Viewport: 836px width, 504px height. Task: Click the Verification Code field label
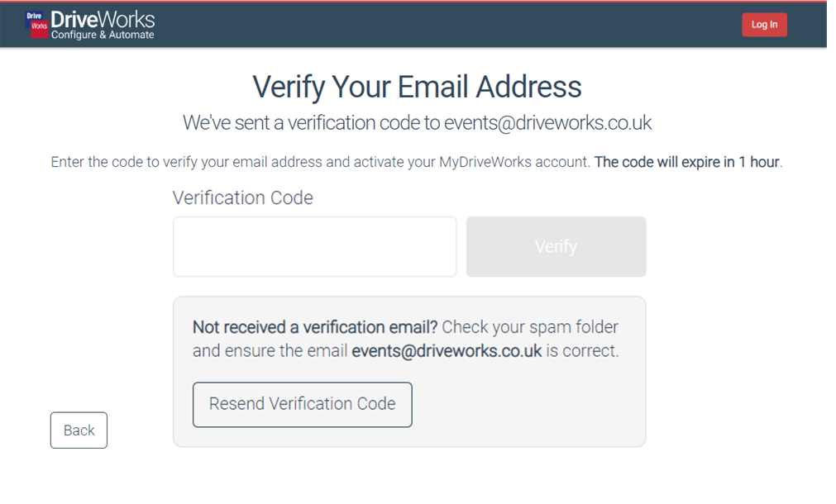[x=242, y=197]
